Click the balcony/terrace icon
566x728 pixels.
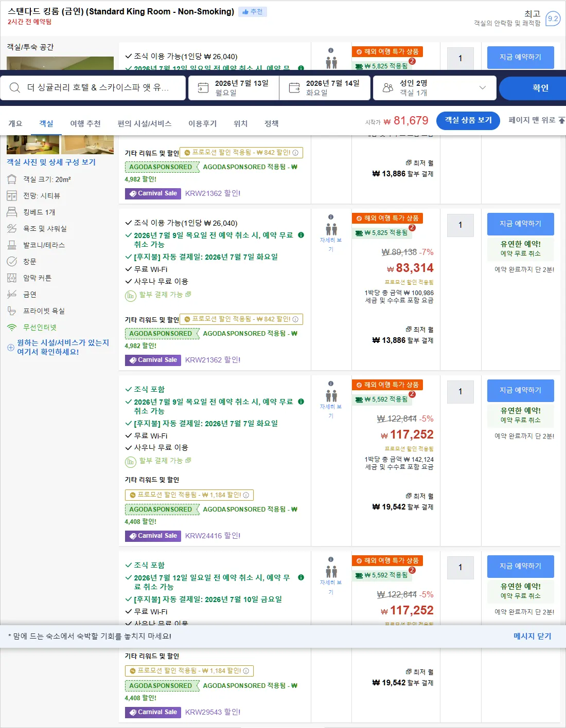coord(12,245)
